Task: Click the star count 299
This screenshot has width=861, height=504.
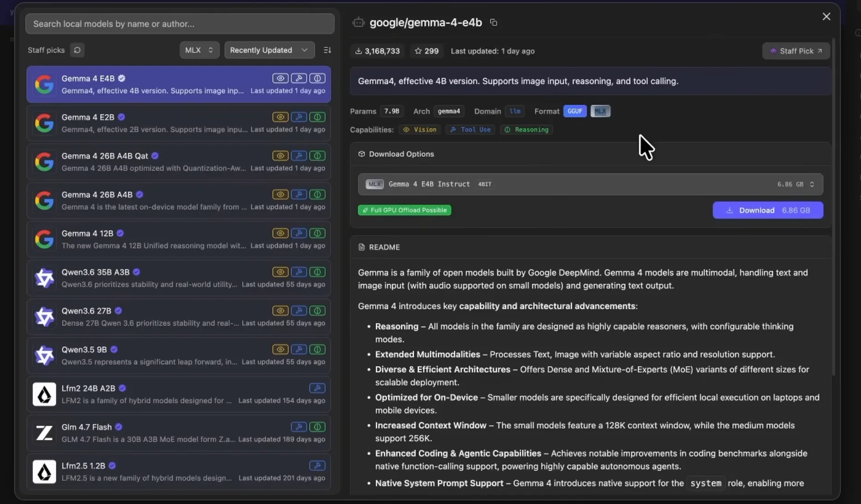Action: (427, 51)
